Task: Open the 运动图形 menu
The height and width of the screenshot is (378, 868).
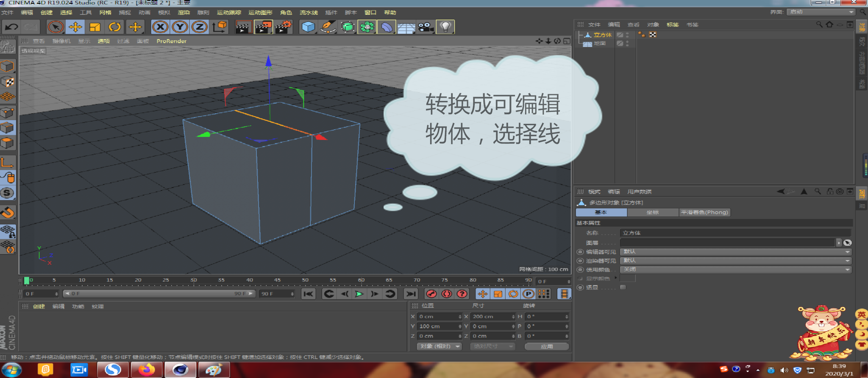Action: click(260, 13)
